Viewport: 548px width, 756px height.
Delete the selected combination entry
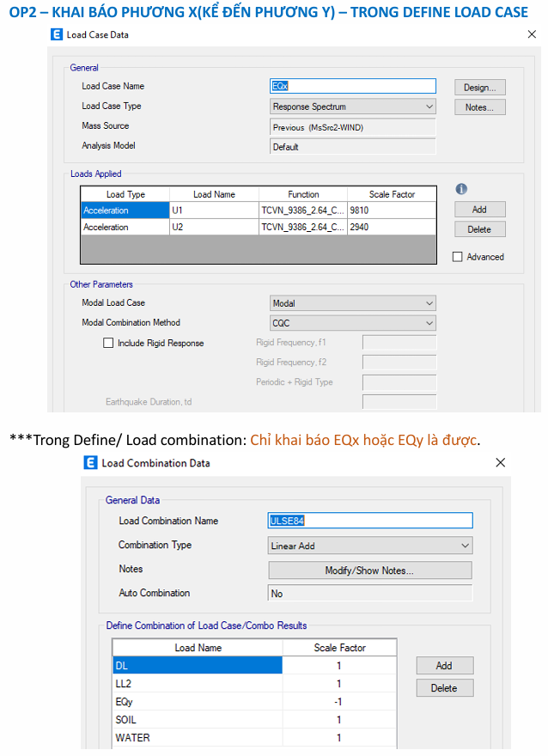pyautogui.click(x=444, y=687)
